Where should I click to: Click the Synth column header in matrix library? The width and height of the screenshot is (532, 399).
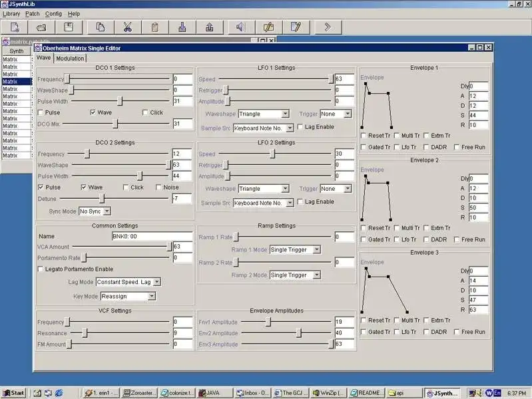coord(16,51)
